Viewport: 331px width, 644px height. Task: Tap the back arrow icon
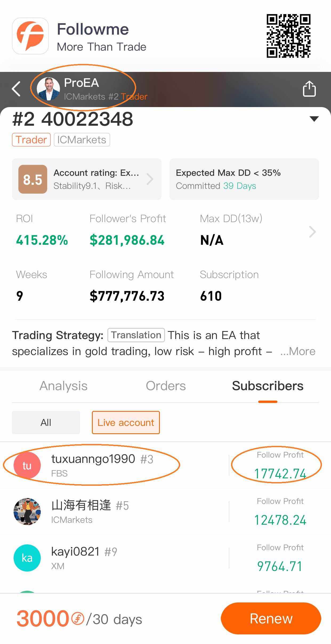pos(17,89)
